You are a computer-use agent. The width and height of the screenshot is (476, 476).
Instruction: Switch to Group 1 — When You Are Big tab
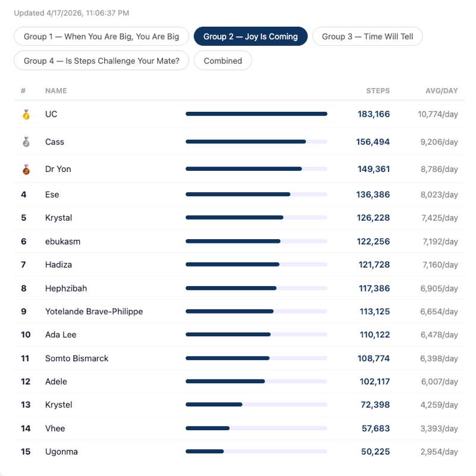(101, 36)
